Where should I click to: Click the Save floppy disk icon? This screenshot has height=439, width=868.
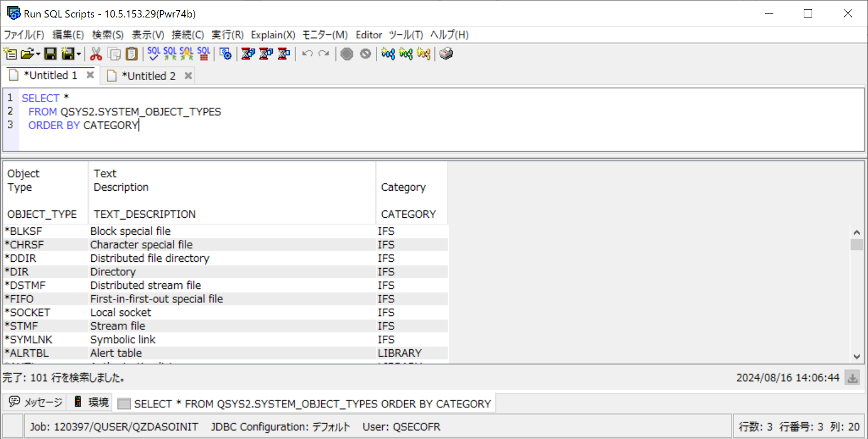pyautogui.click(x=50, y=54)
